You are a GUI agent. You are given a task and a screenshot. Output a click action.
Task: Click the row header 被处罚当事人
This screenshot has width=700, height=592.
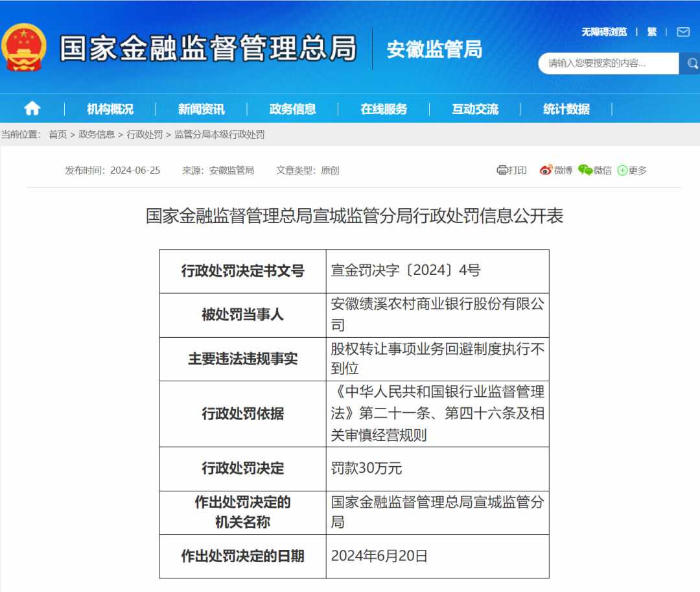click(243, 314)
